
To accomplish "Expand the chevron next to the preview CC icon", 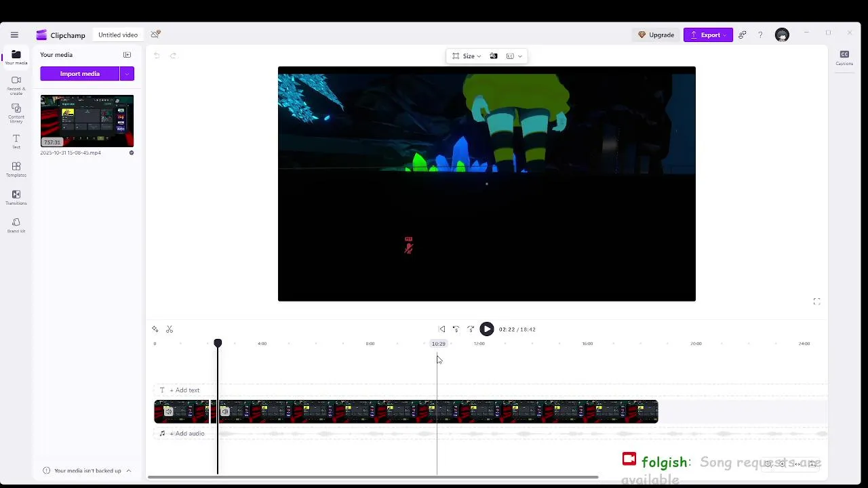I will pos(520,56).
